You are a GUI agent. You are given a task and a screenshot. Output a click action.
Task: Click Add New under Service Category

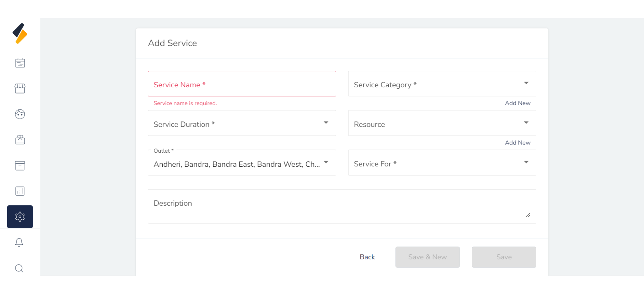[517, 103]
